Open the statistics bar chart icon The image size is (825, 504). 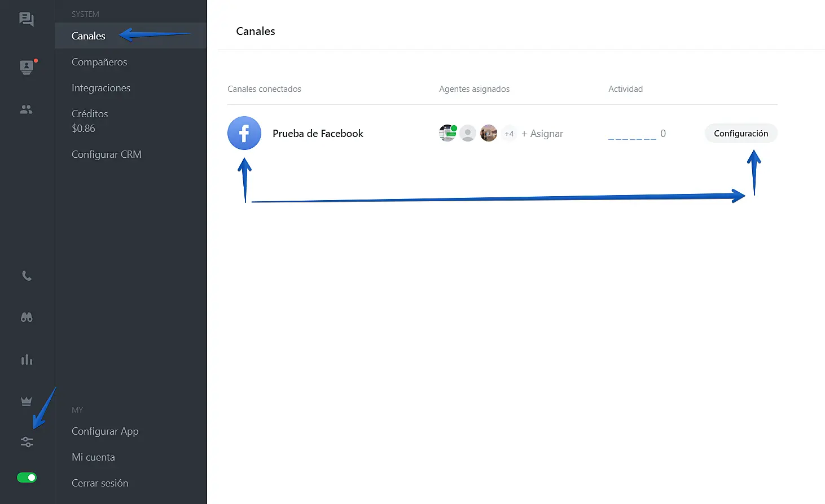click(27, 359)
